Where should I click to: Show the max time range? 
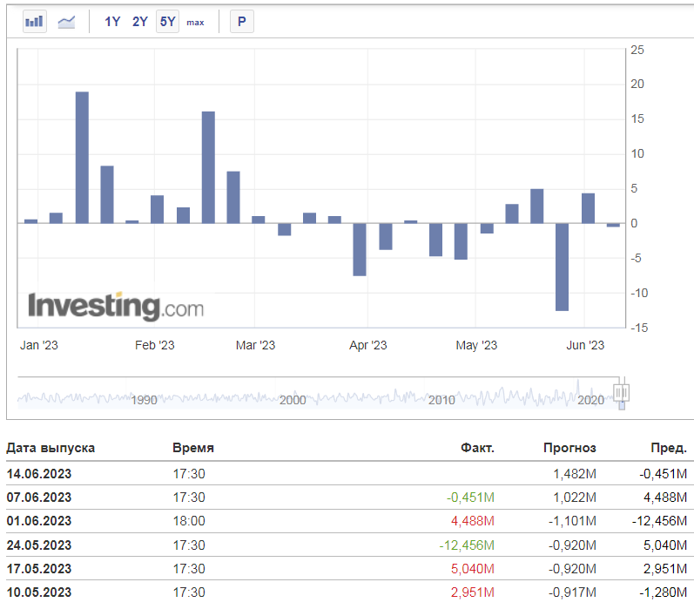(195, 22)
